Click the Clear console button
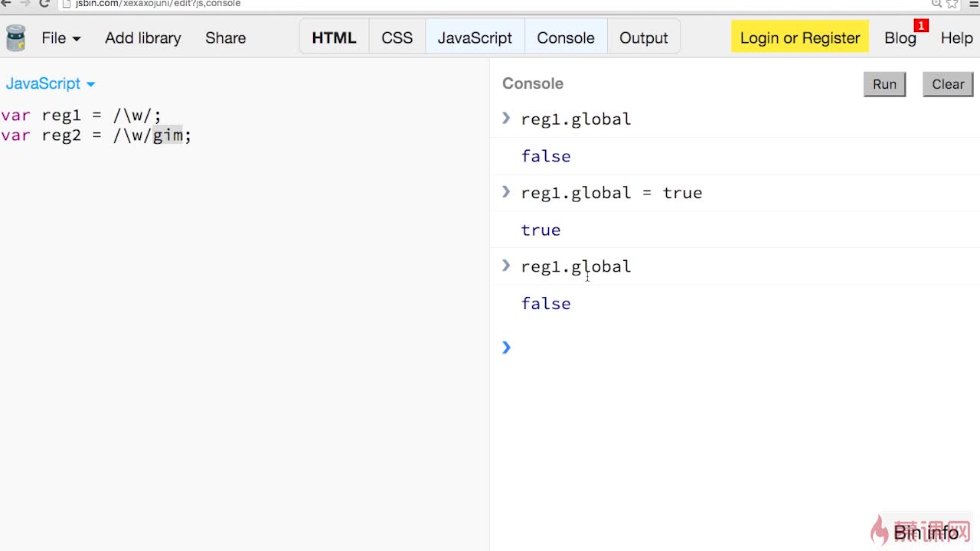This screenshot has height=551, width=980. pos(948,84)
